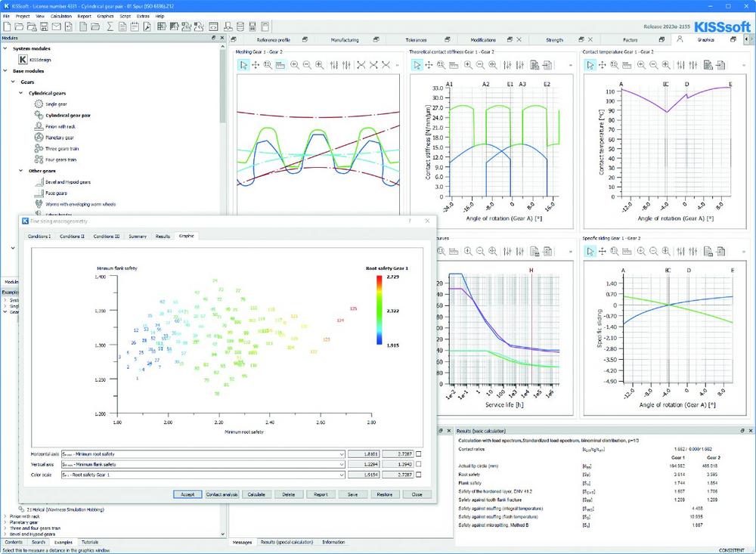
Task: Zoom out in Contact temperature toolbar
Action: (653, 65)
